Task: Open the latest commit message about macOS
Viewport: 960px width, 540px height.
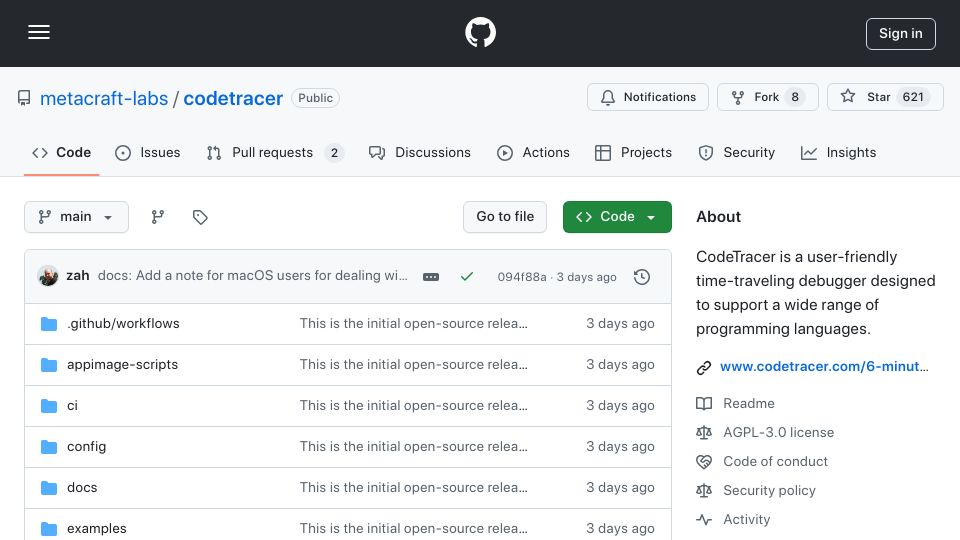Action: [252, 276]
